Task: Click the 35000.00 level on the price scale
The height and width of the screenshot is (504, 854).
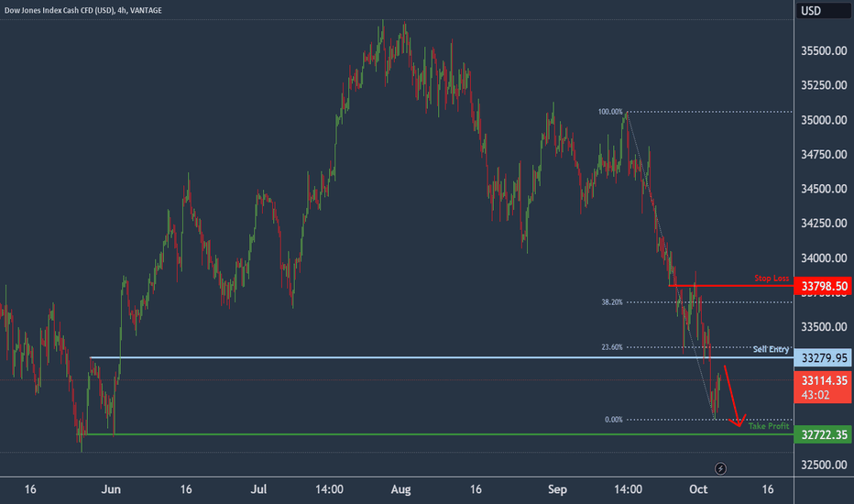Action: (x=824, y=120)
